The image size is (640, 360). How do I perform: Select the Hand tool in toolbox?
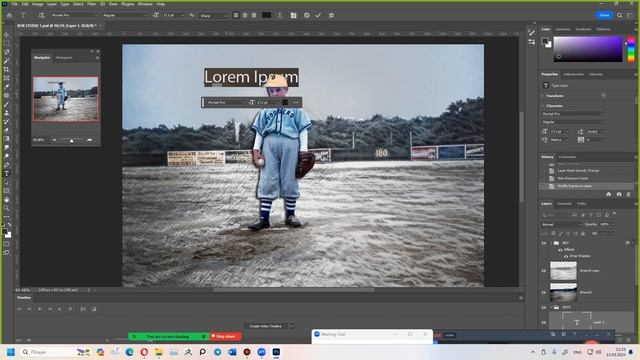[x=7, y=200]
